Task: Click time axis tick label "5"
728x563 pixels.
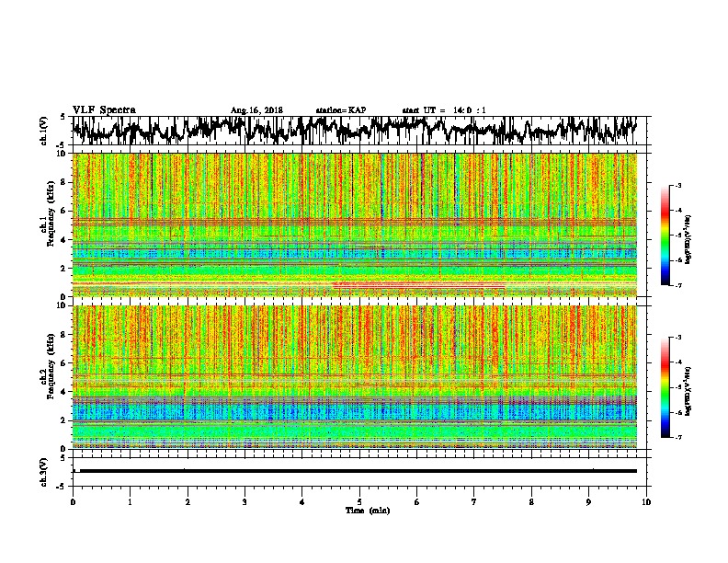Action: (x=359, y=501)
